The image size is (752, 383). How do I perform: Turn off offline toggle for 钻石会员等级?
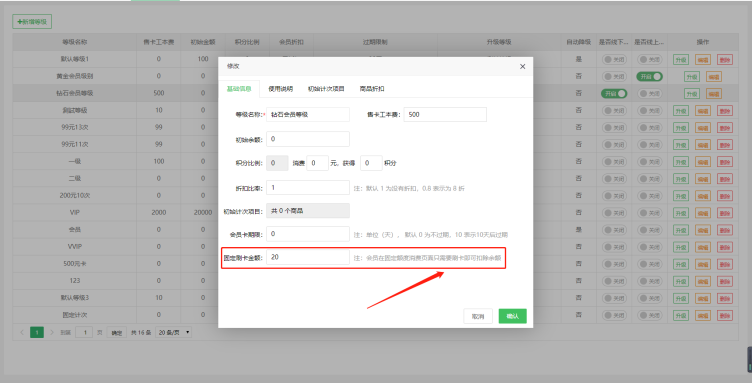(x=614, y=93)
